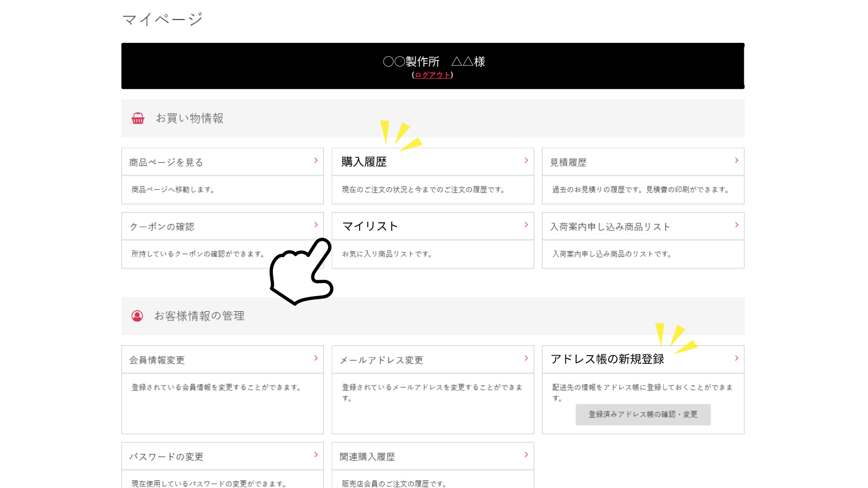Expand パスワードの変更 using its arrow
Viewport: 868px width, 488px height.
click(316, 455)
